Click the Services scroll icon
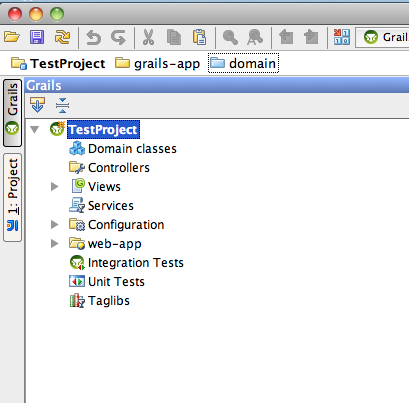 coord(77,205)
